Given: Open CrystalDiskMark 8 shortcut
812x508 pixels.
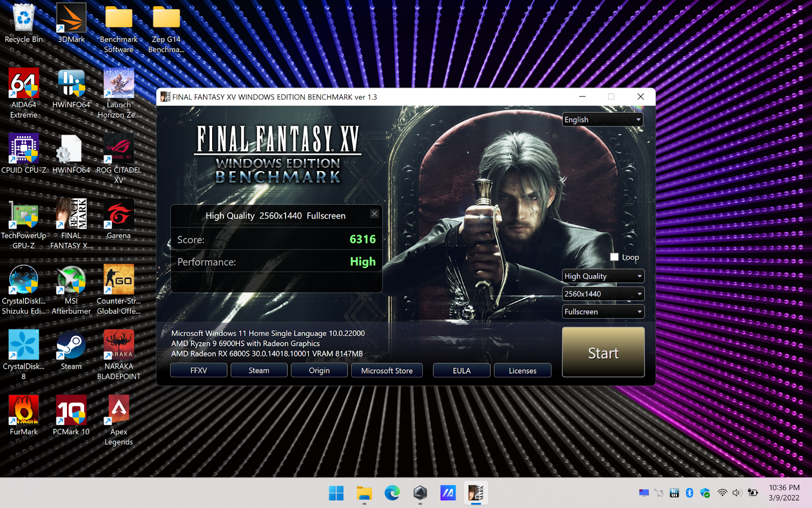Looking at the screenshot, I should 23,355.
